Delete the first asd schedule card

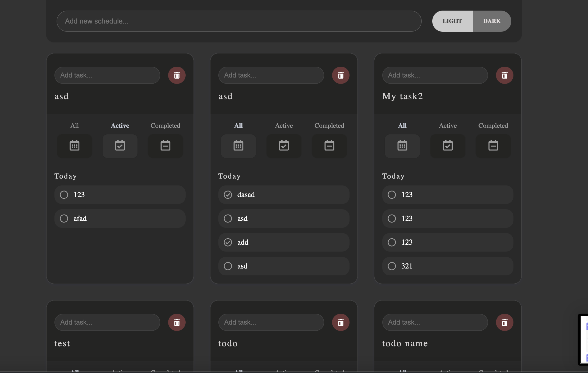click(177, 75)
